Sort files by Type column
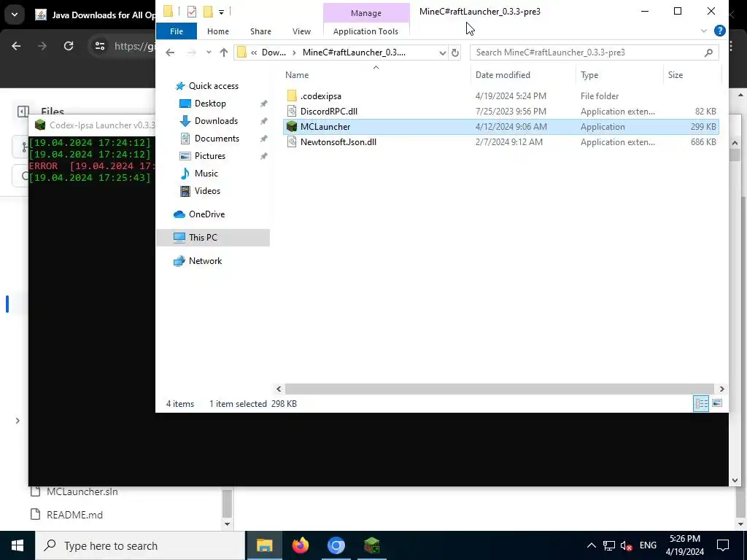Viewport: 747px width, 560px height. pos(589,75)
